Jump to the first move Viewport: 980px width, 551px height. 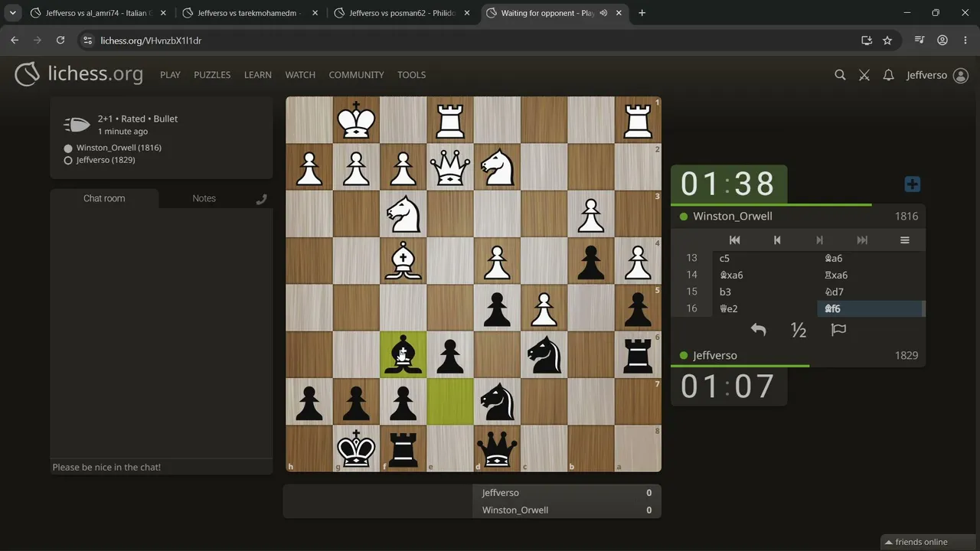point(734,240)
